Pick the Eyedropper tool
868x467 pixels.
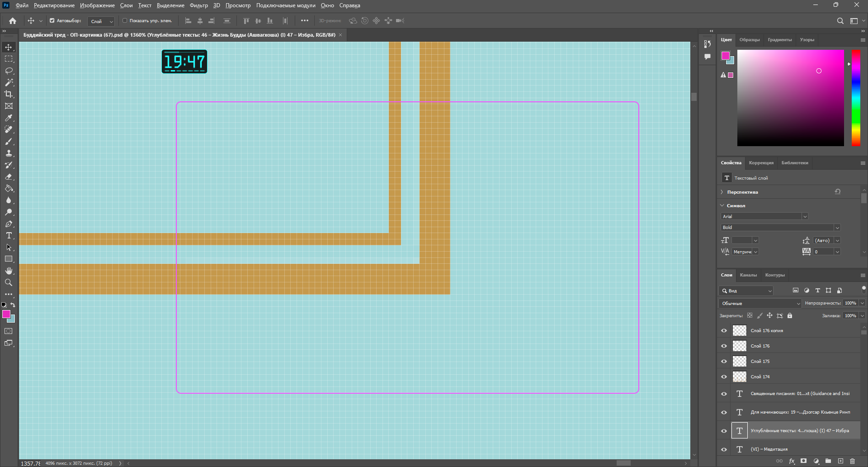click(9, 118)
